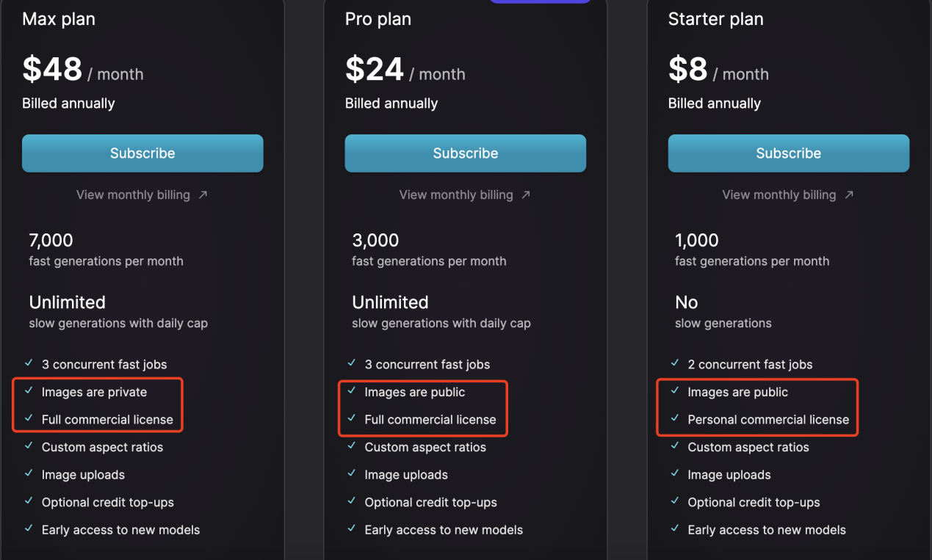Subscribe to the Pro plan

click(x=465, y=153)
